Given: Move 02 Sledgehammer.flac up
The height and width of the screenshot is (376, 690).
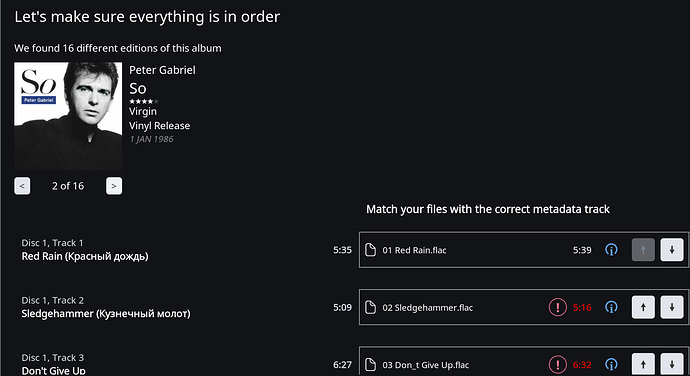Looking at the screenshot, I should 643,307.
